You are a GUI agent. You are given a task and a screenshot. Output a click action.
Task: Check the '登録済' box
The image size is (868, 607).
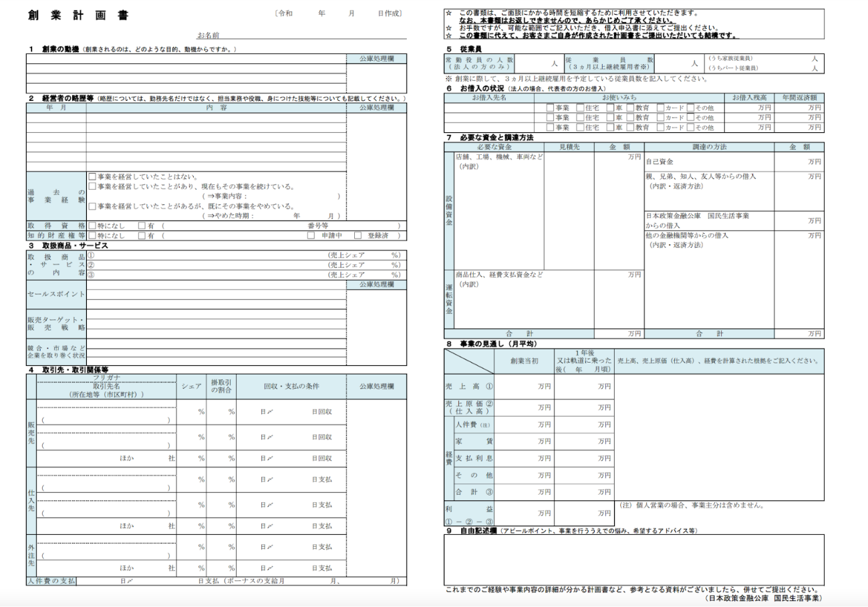coord(358,235)
